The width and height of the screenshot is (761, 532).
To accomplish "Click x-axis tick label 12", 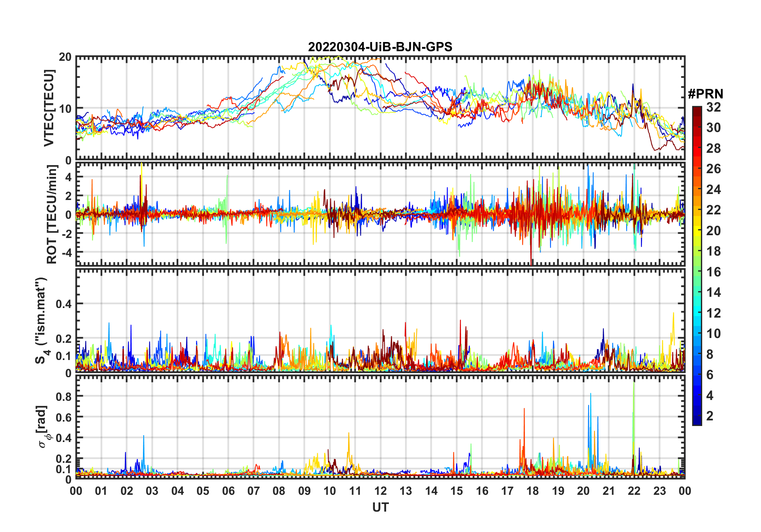I will [x=380, y=491].
